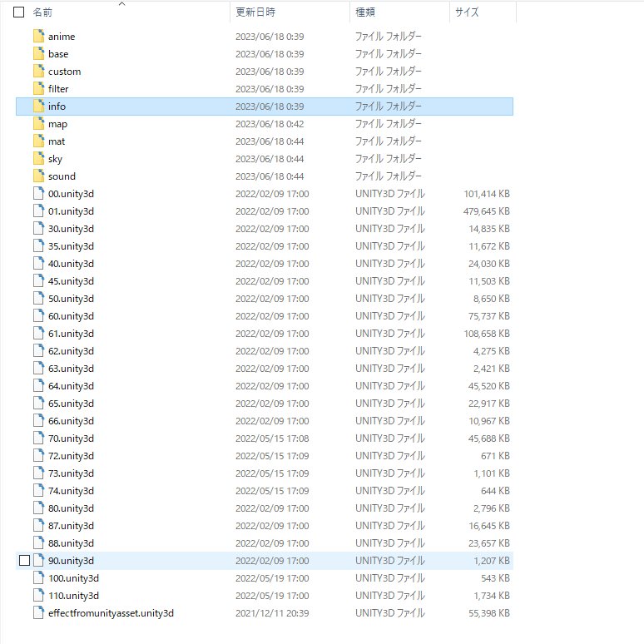Sort by 名前 column header
The height and width of the screenshot is (644, 644).
(42, 12)
